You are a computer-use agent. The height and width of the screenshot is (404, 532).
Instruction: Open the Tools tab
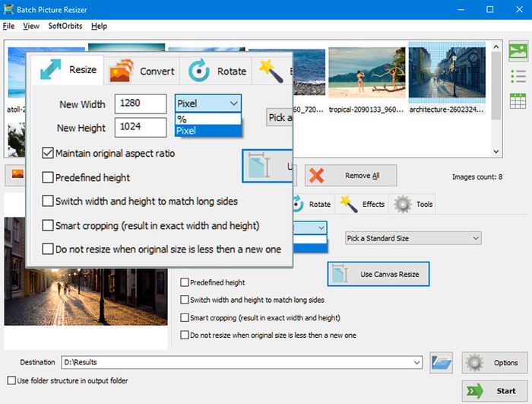(414, 204)
